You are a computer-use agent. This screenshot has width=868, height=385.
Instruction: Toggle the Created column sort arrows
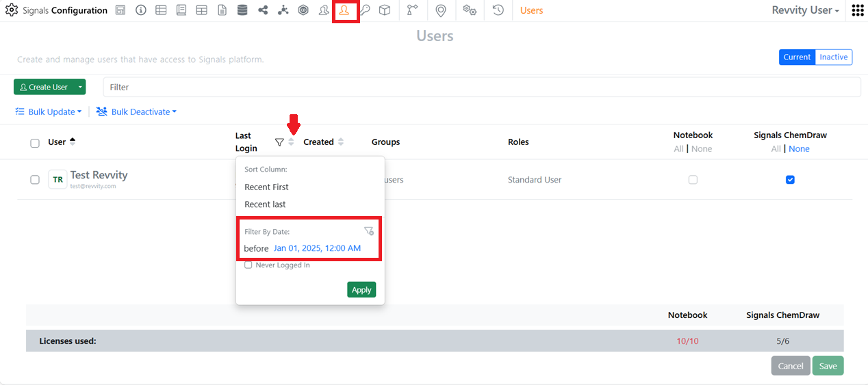[x=341, y=142]
